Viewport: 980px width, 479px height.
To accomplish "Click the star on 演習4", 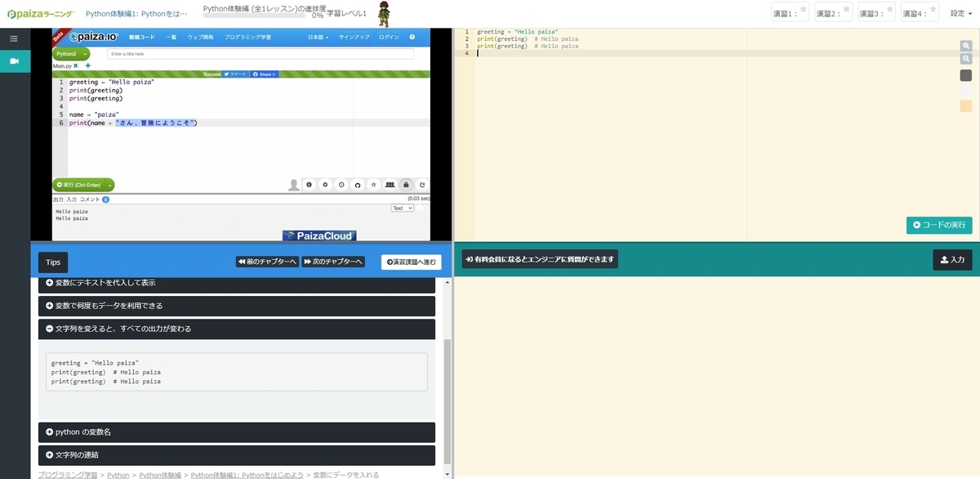I will click(932, 10).
